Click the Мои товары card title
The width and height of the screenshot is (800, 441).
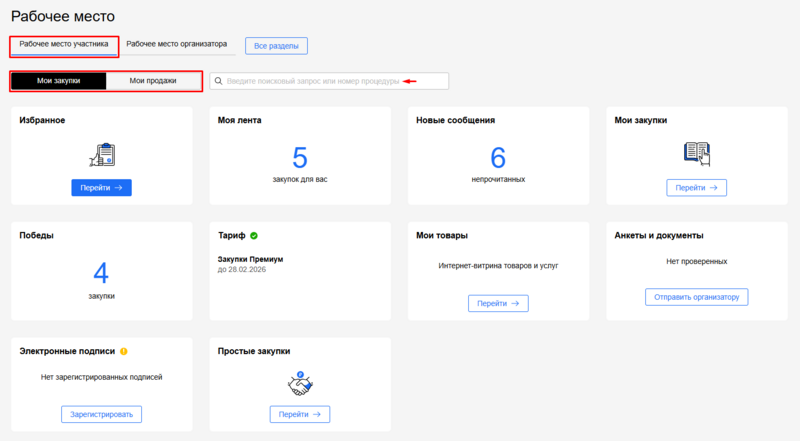click(x=442, y=235)
